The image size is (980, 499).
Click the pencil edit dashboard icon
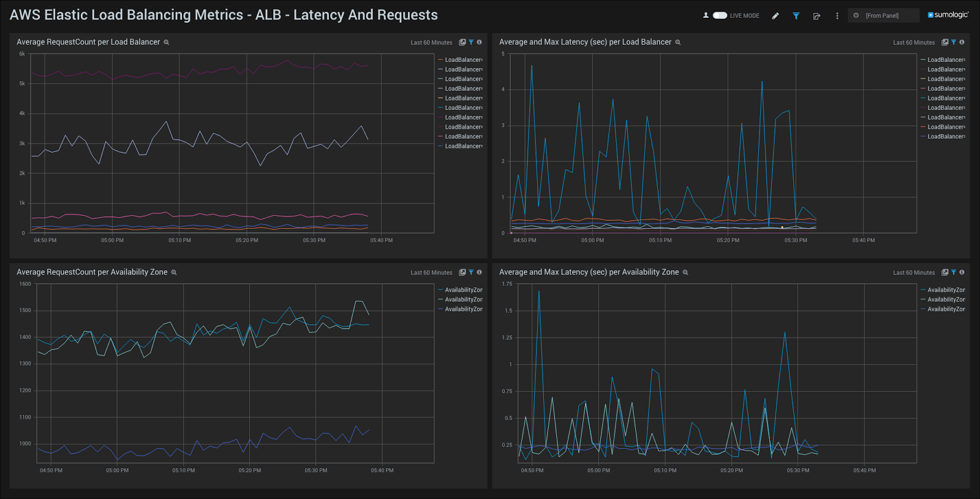(x=775, y=16)
